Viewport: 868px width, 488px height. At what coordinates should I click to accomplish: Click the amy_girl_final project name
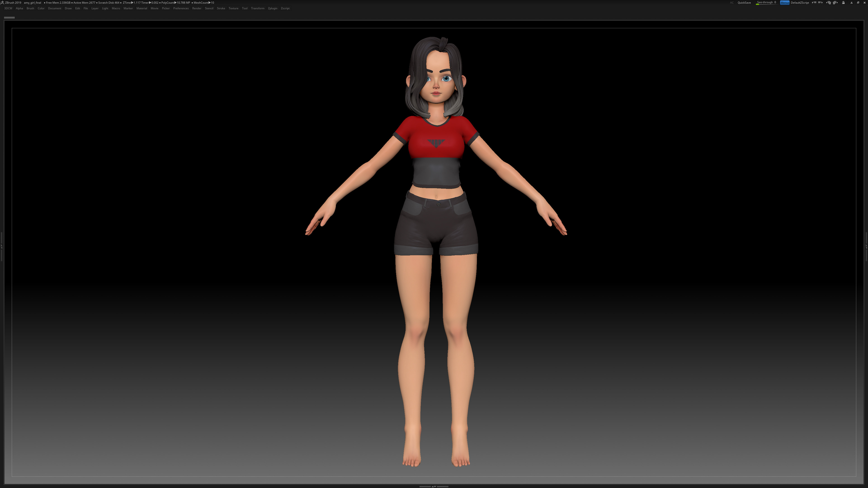[x=32, y=3]
